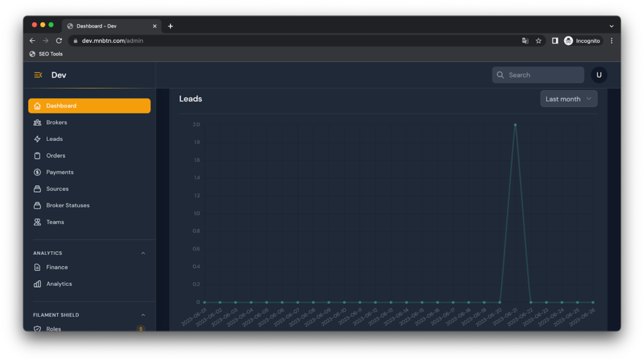Open the Dashboard page in sidebar
This screenshot has height=362, width=644.
coord(89,106)
